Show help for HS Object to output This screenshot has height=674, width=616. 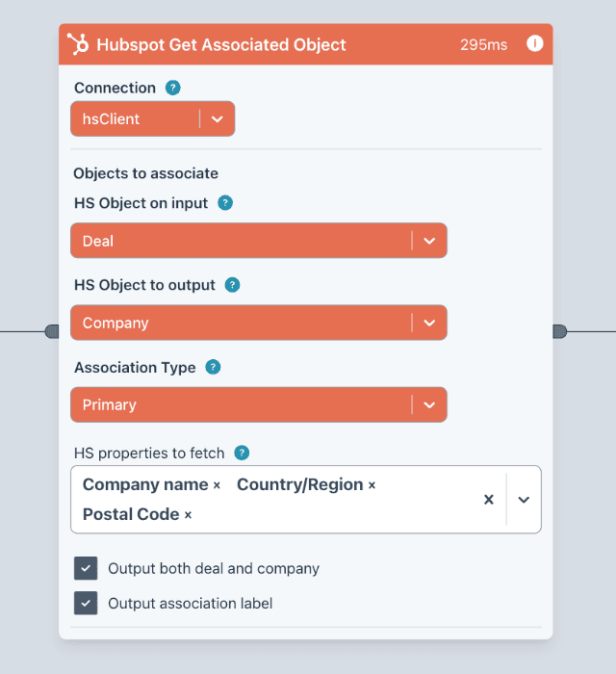[232, 285]
